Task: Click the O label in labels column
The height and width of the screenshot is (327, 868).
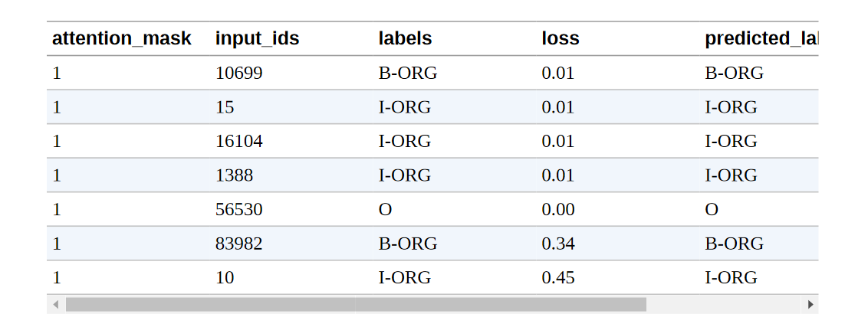Action: click(385, 210)
